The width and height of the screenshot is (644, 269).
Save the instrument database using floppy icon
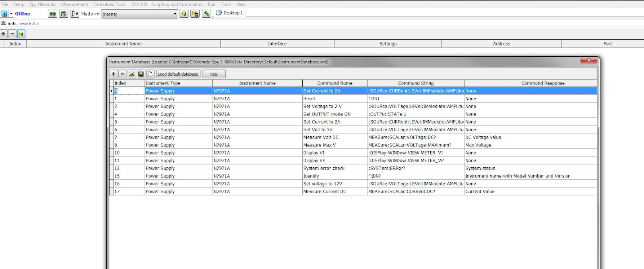(141, 74)
